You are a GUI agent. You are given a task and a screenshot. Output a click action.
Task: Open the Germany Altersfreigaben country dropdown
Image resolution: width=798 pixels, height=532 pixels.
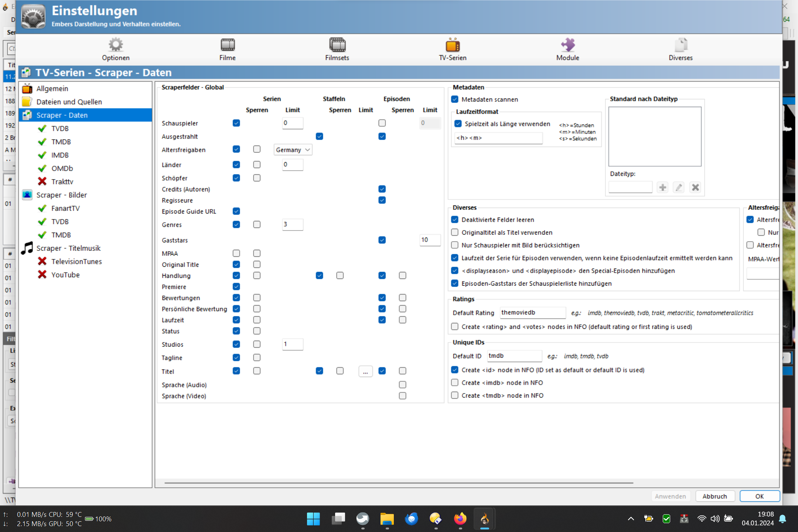pos(293,150)
